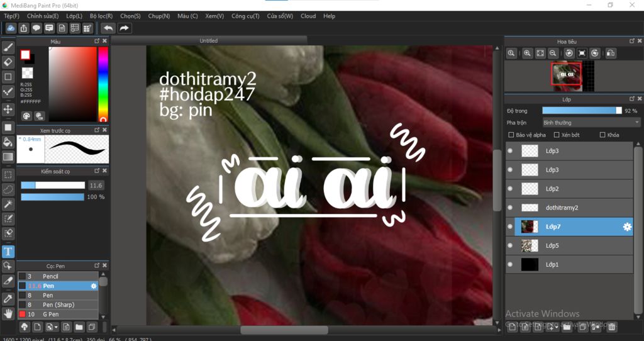Enable Xén bớt clipping checkbox

coord(557,135)
